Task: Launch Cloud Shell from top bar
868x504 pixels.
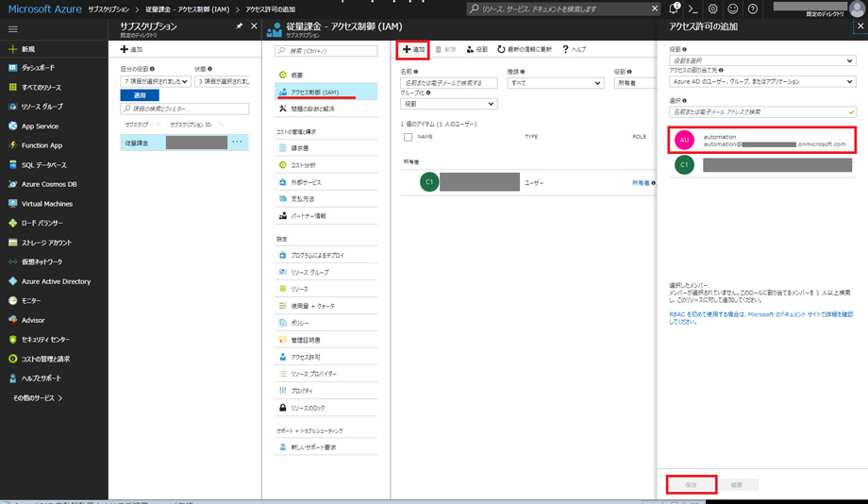Action: [693, 8]
